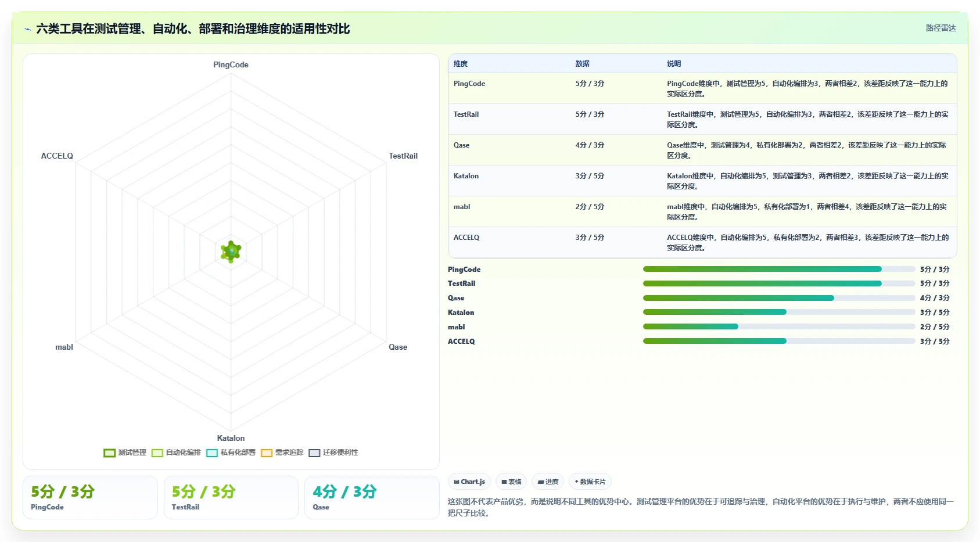Click the mabl axis label on the radar
The width and height of the screenshot is (980, 542).
[64, 347]
